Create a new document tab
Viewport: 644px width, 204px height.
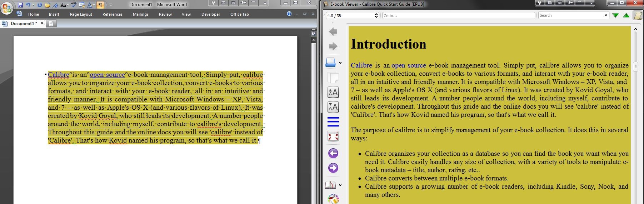tap(51, 24)
